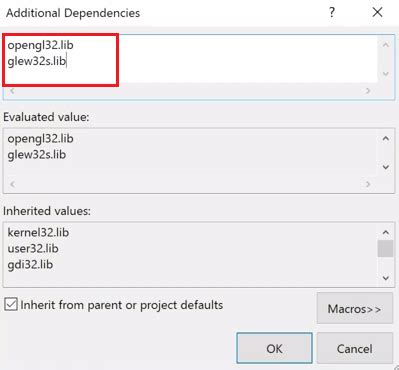
Task: Click Inherited values list down arrow
Action: (386, 278)
